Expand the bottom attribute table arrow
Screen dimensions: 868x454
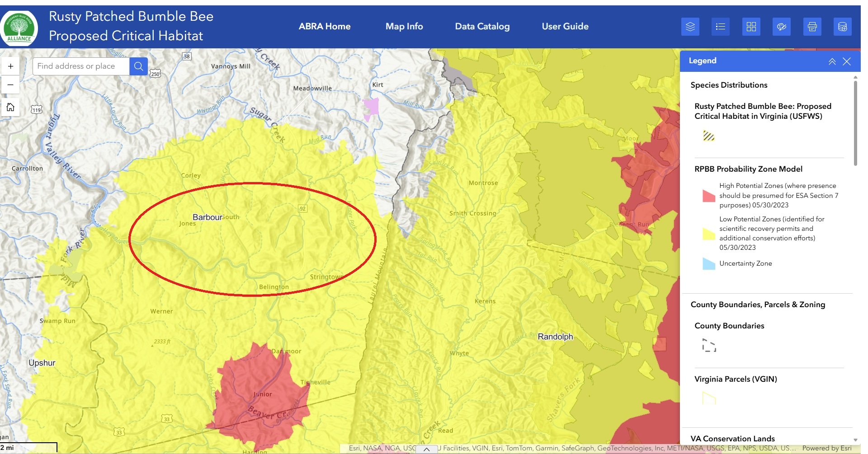pyautogui.click(x=426, y=449)
